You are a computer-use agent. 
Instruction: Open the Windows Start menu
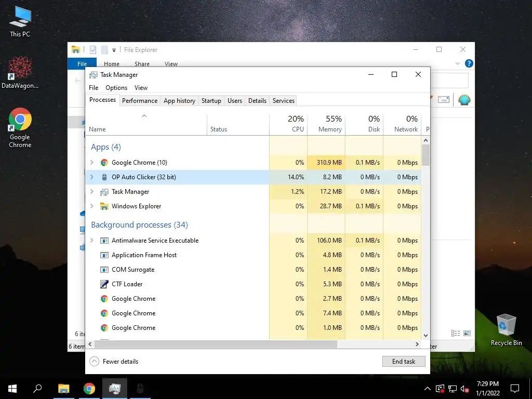(12, 389)
